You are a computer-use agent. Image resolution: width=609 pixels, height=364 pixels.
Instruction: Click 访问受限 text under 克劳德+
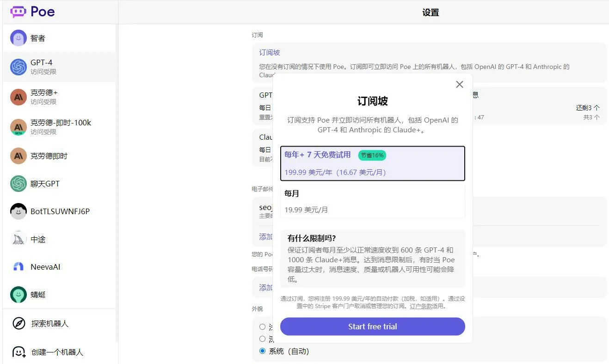[43, 102]
